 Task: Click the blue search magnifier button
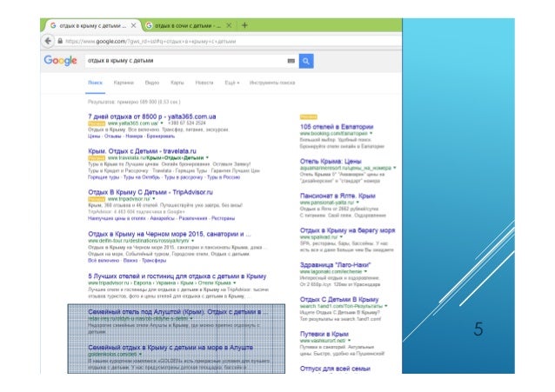306,61
